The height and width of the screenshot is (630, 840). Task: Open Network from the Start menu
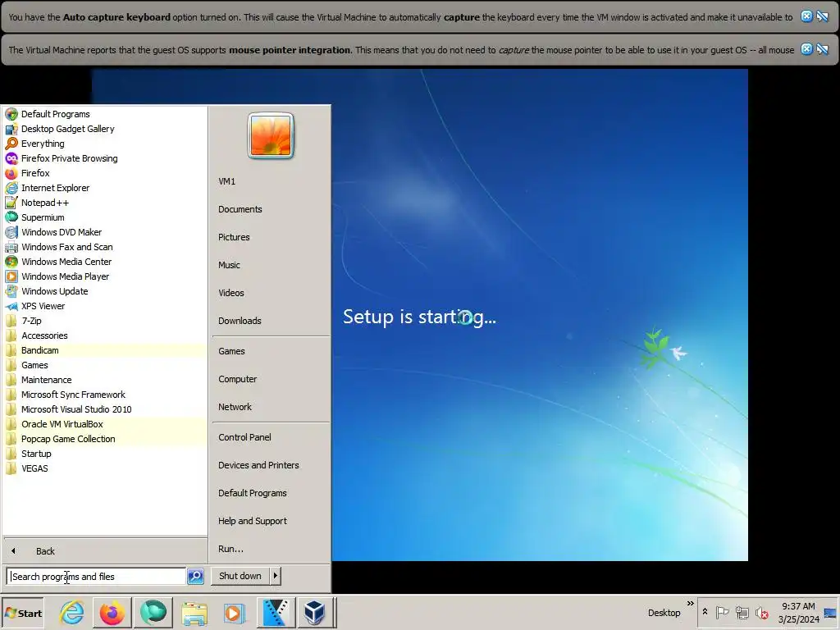coord(269,407)
